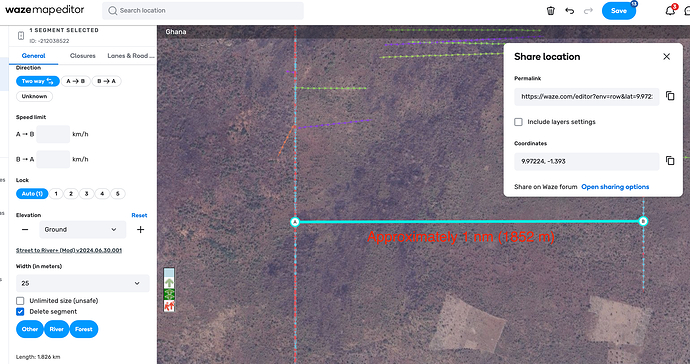Open the Elevation Ground dropdown

tap(82, 229)
